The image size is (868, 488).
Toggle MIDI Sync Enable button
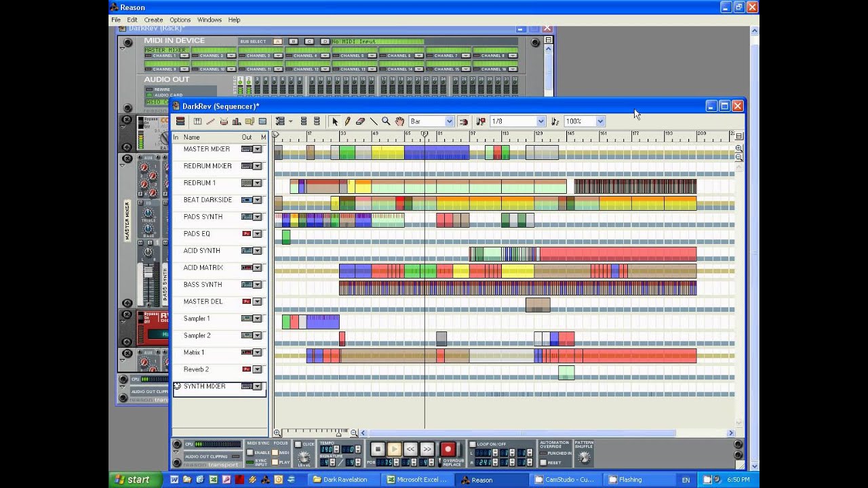tap(250, 452)
